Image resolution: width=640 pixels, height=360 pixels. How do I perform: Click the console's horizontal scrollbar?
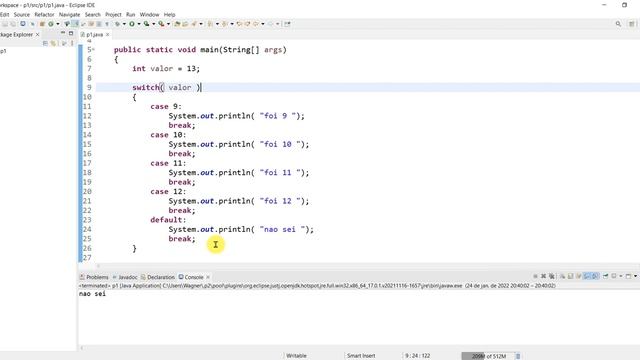coord(359,348)
